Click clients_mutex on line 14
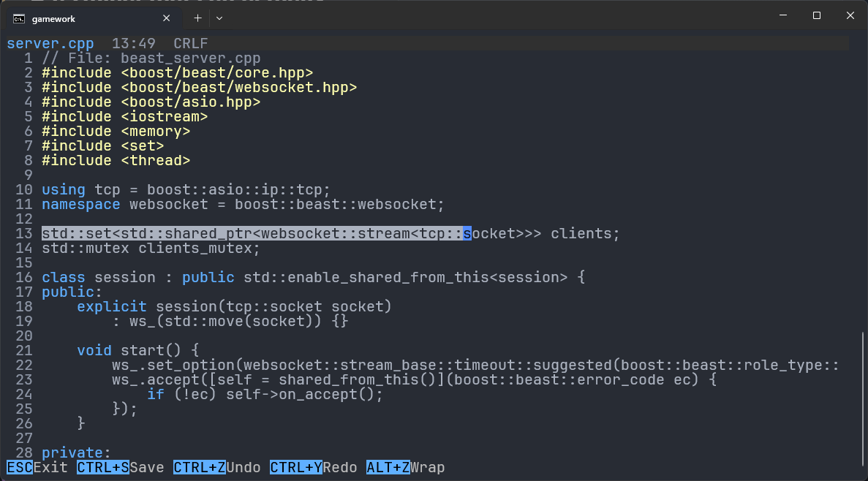The image size is (868, 481). (195, 248)
